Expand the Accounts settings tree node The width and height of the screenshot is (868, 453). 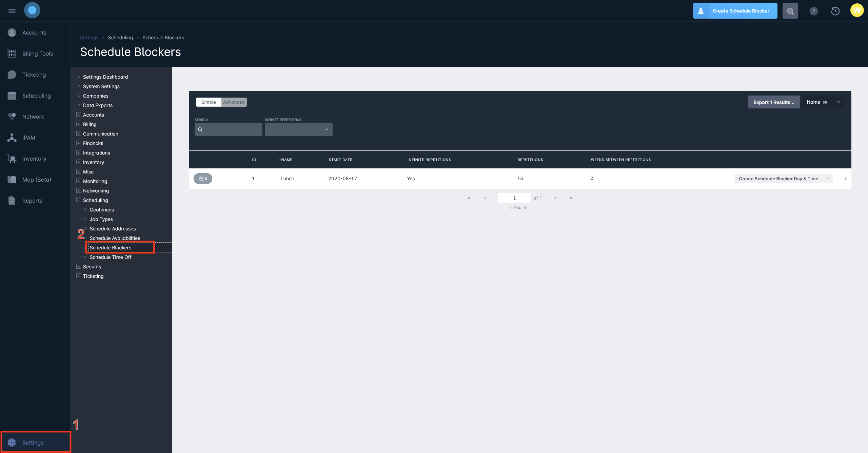[x=79, y=115]
